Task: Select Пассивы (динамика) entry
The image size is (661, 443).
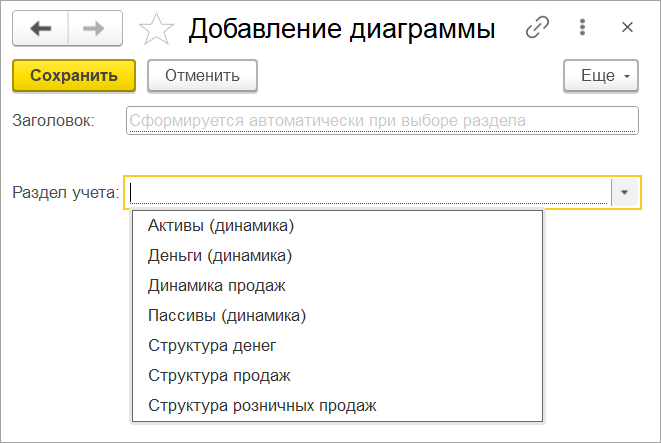Action: click(226, 316)
